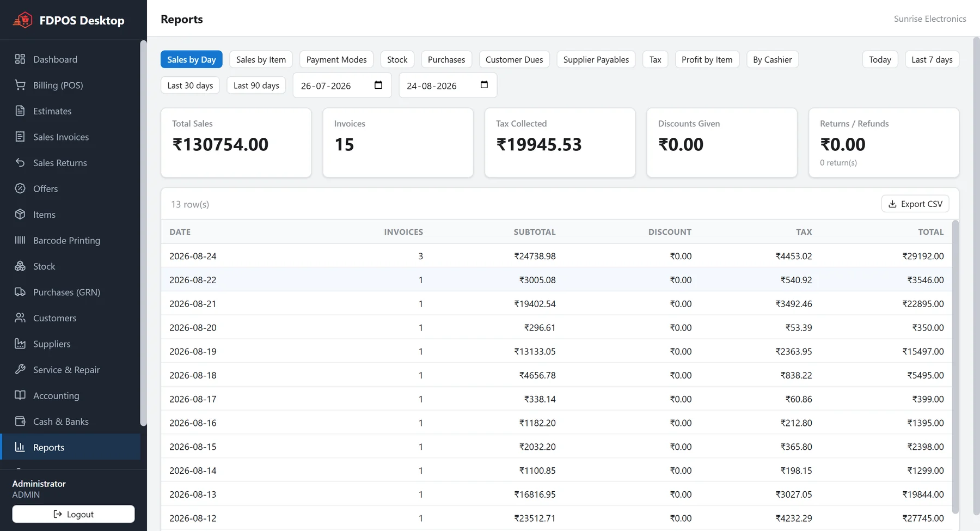The width and height of the screenshot is (980, 531).
Task: Click the Reports bar chart icon
Action: [x=20, y=447]
